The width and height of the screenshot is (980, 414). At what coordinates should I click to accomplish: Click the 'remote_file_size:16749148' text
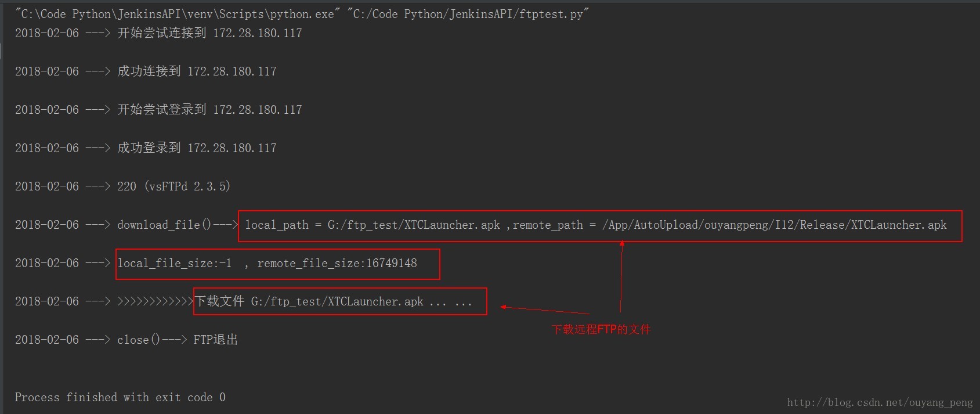pyautogui.click(x=337, y=263)
